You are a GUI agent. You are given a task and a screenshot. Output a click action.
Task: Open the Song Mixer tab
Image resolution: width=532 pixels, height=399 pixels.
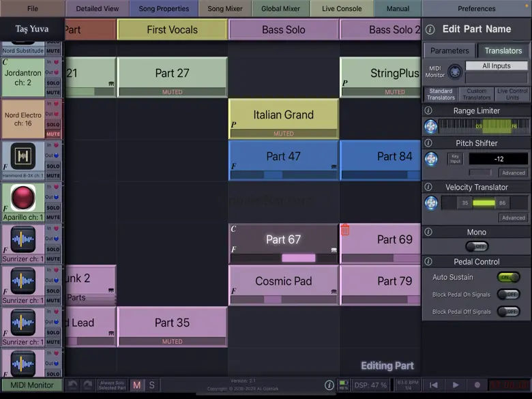[224, 9]
